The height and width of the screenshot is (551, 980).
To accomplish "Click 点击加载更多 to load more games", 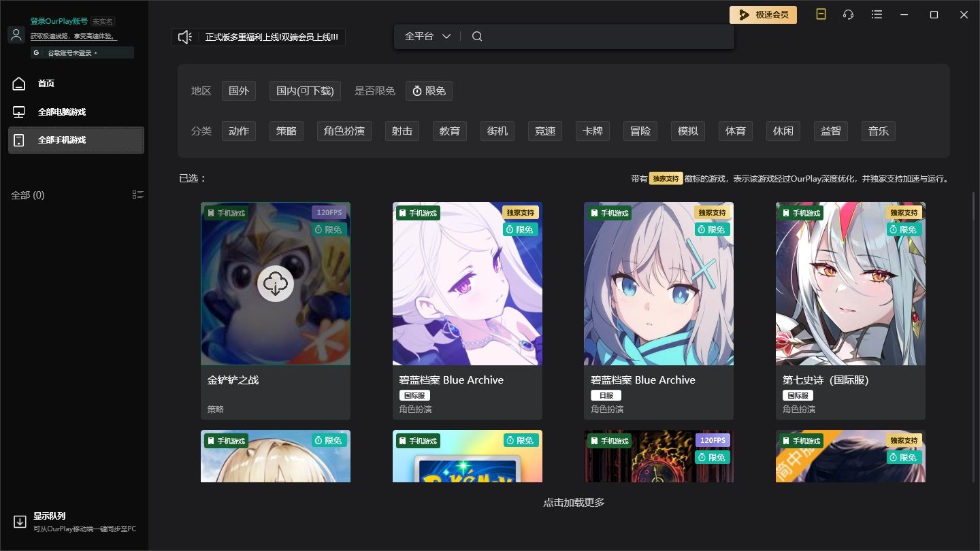I will click(x=573, y=503).
